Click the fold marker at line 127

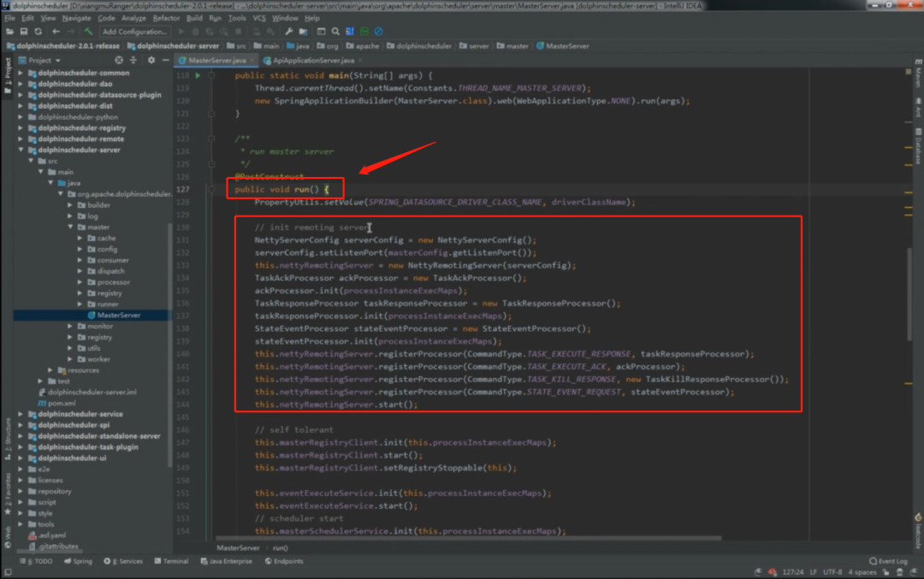coord(211,189)
